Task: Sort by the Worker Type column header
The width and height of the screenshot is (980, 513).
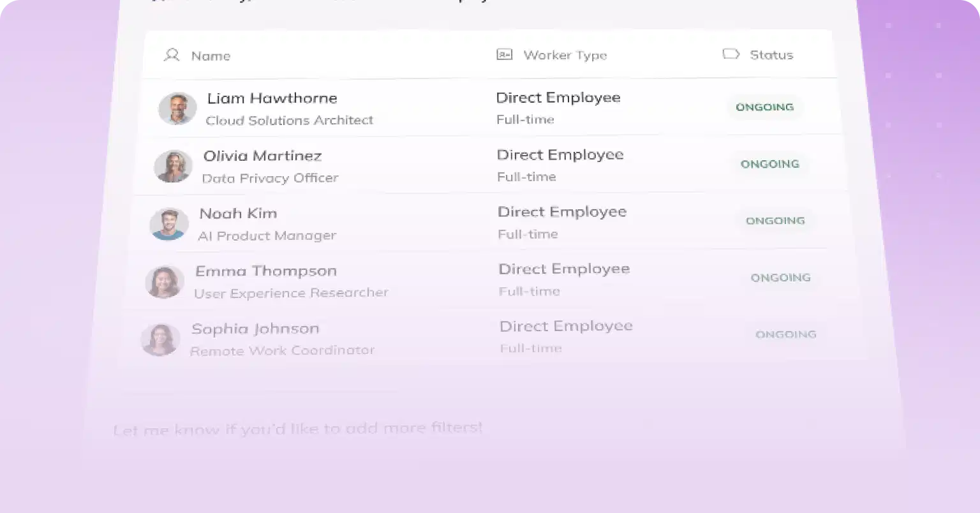Action: (x=565, y=56)
